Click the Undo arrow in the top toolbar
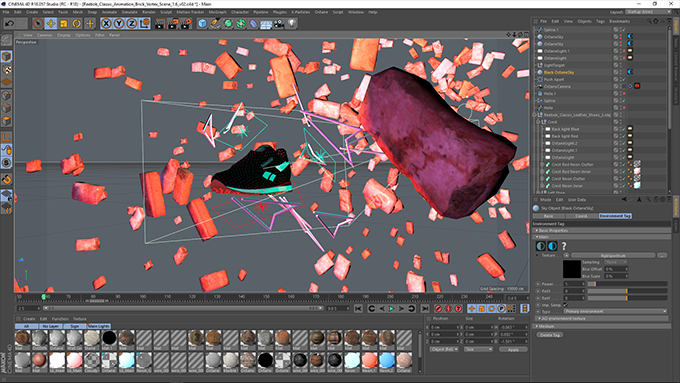Viewport: 680px width, 383px height. coord(10,23)
